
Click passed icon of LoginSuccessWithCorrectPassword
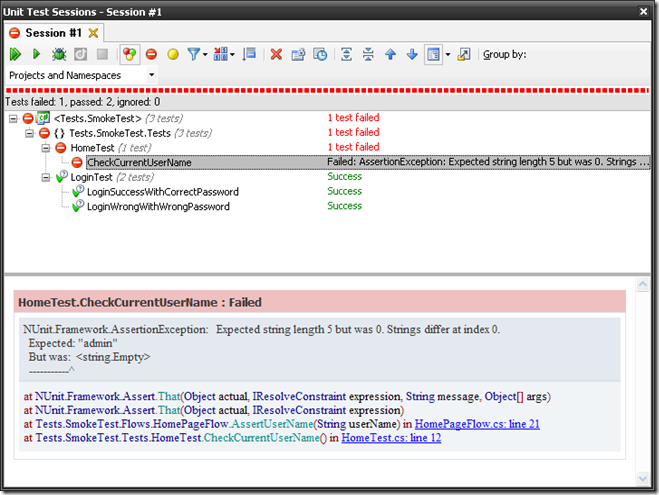78,191
